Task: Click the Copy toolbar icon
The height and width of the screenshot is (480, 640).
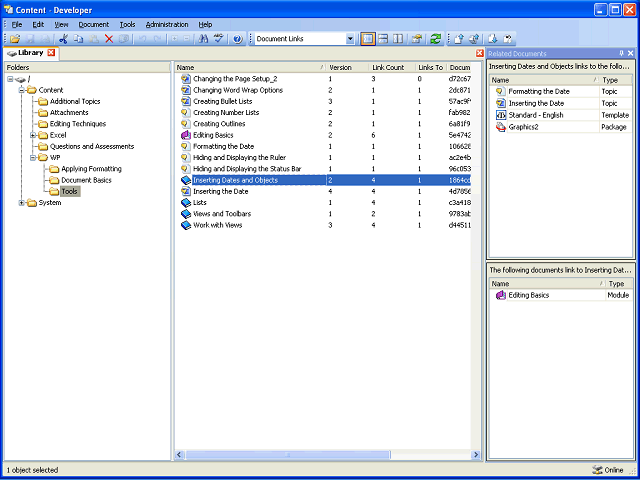Action: click(78, 39)
